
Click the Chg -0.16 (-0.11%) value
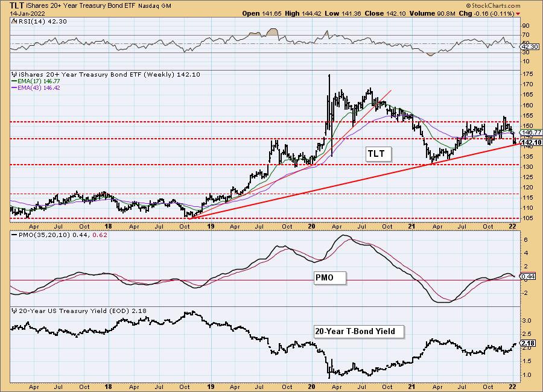tap(486, 13)
